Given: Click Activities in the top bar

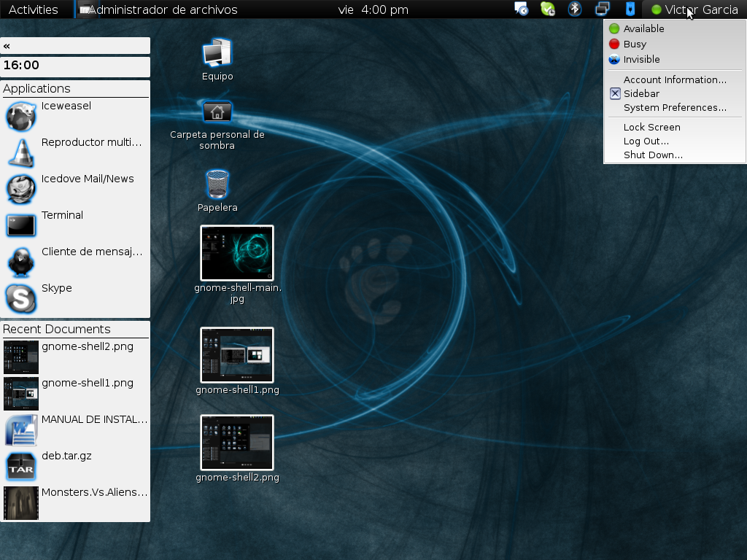Looking at the screenshot, I should click(x=33, y=9).
